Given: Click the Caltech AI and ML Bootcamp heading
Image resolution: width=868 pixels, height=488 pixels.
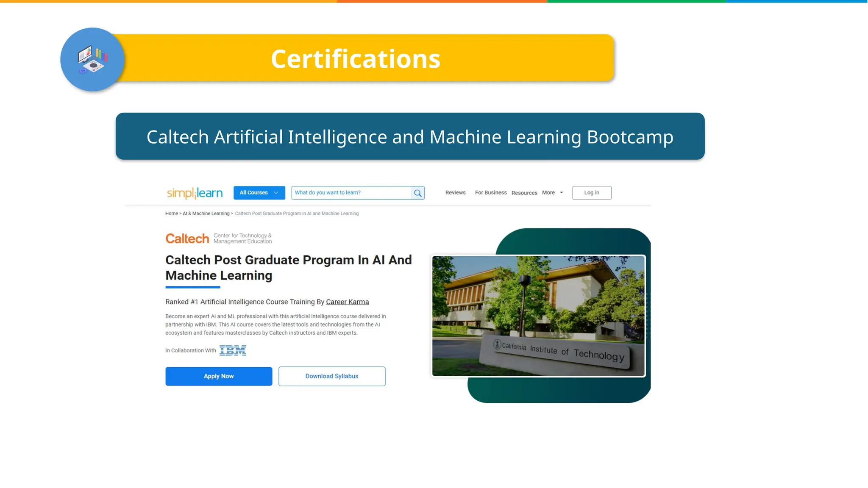Looking at the screenshot, I should coord(410,136).
